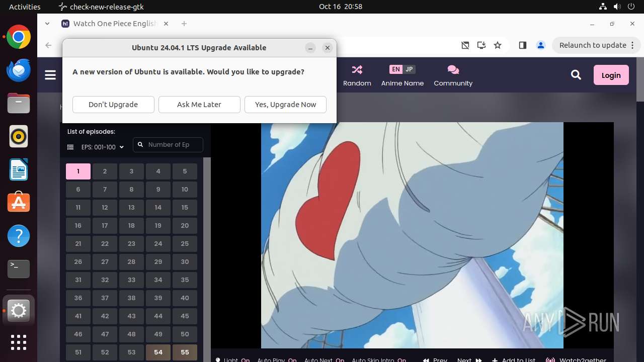Select episode 25

click(185, 244)
